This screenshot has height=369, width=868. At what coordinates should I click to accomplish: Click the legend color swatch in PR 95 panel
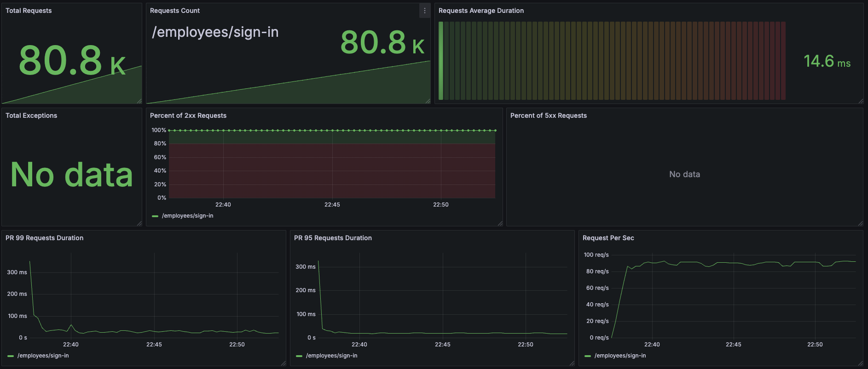tap(299, 356)
